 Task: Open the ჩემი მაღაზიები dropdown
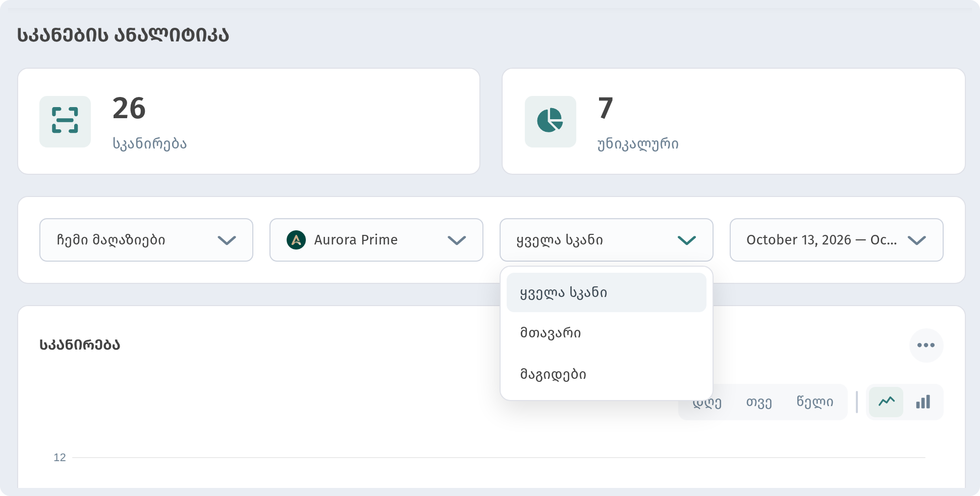pos(146,240)
